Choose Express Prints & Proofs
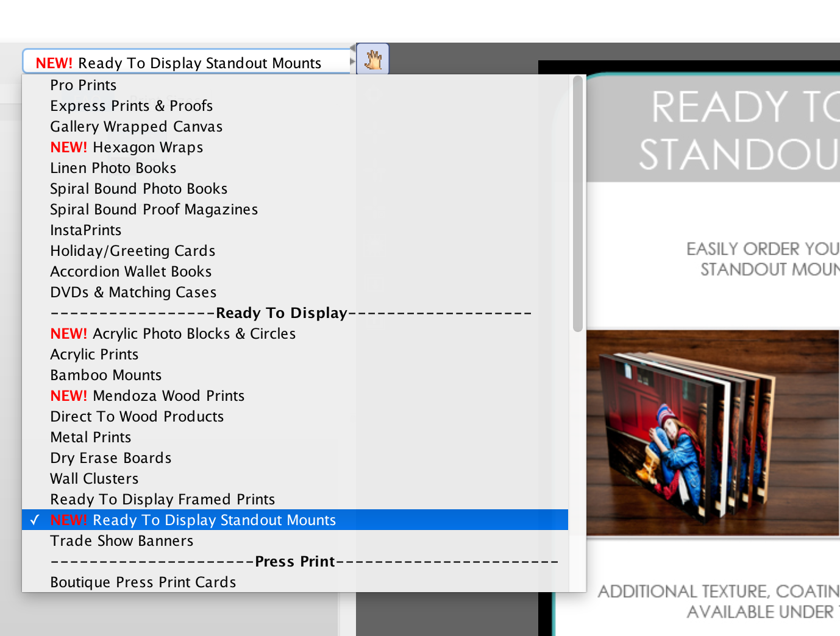 pos(295,106)
